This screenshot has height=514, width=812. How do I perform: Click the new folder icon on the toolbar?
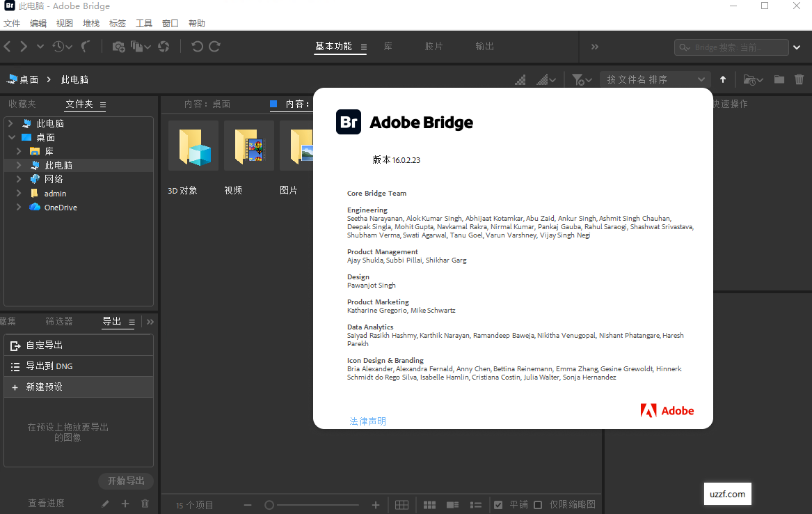pos(779,79)
